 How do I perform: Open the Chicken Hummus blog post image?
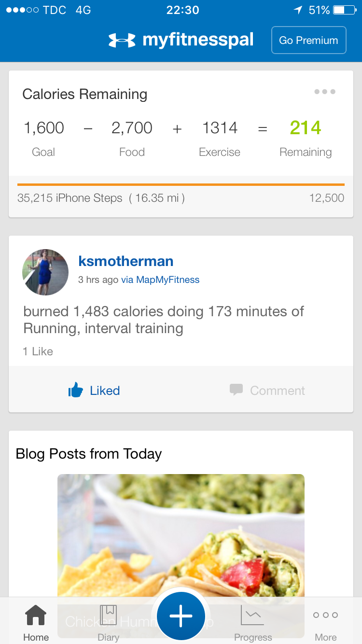[x=181, y=531]
